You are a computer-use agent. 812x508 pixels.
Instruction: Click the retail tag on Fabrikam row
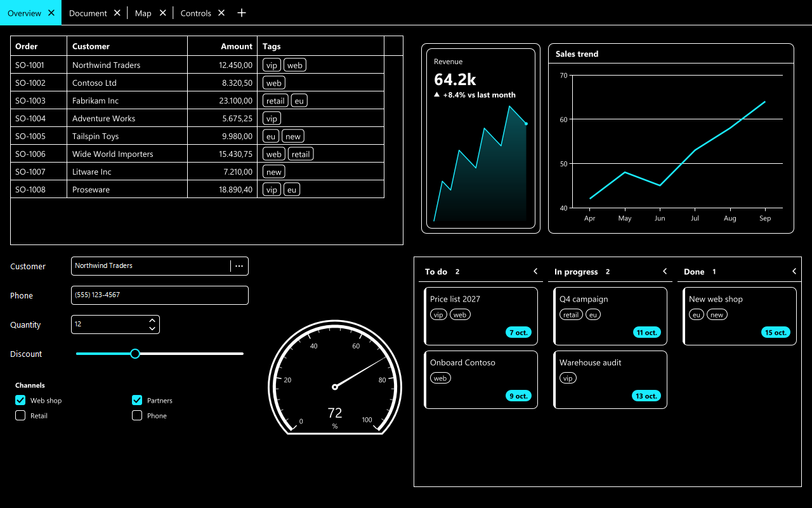(275, 100)
